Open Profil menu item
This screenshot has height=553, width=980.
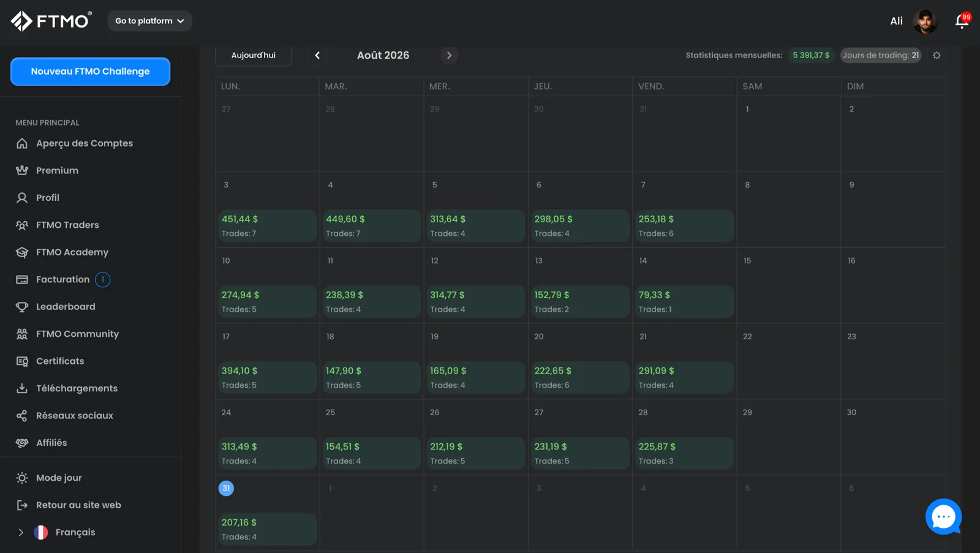coord(48,198)
